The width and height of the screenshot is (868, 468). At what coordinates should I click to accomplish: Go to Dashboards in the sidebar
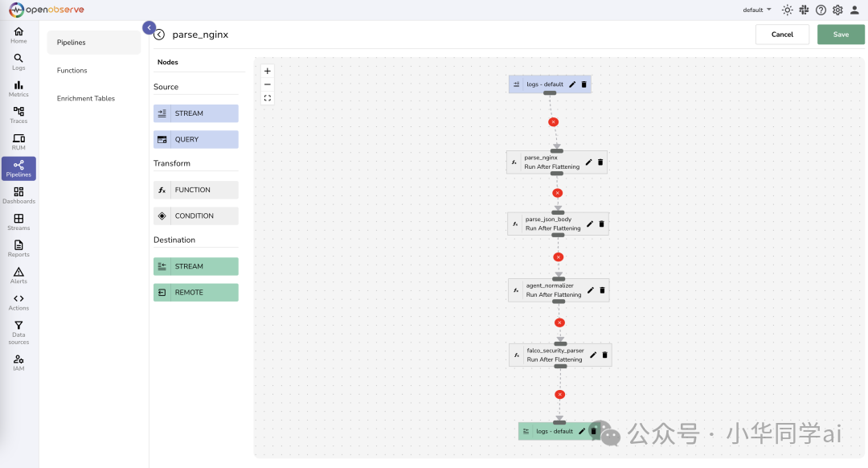click(x=18, y=195)
